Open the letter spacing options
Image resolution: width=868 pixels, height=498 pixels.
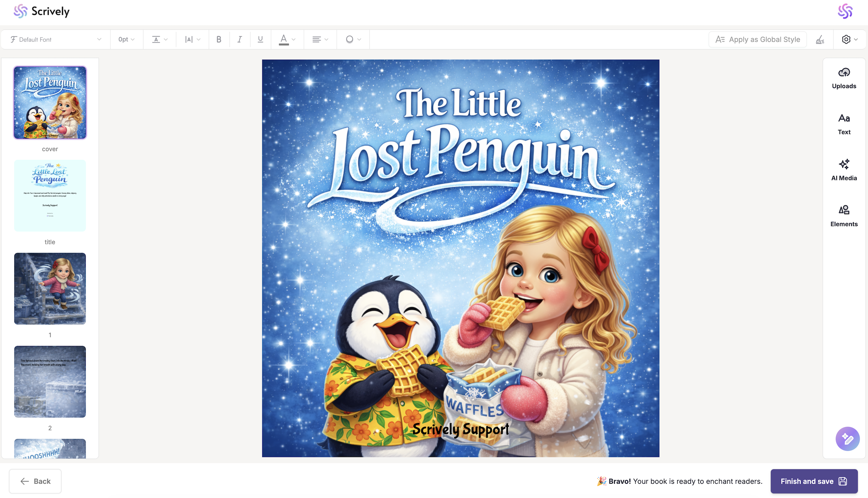click(192, 39)
